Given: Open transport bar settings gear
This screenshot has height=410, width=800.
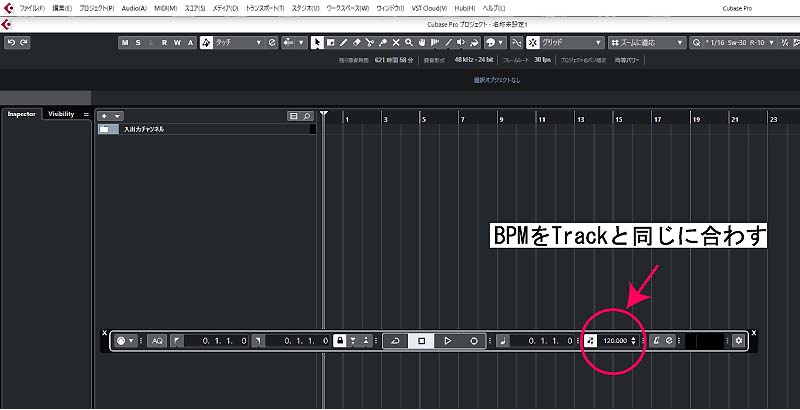Looking at the screenshot, I should (x=739, y=341).
